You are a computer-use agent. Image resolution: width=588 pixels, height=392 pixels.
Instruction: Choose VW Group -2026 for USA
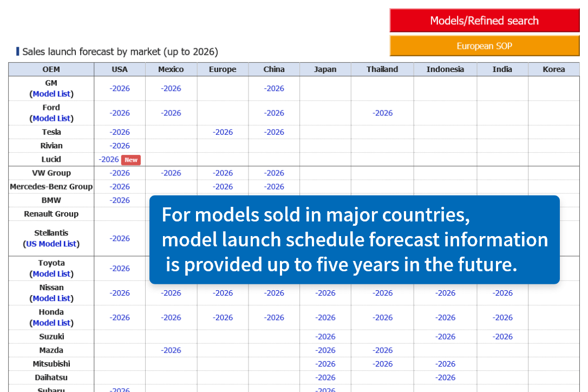tap(120, 173)
